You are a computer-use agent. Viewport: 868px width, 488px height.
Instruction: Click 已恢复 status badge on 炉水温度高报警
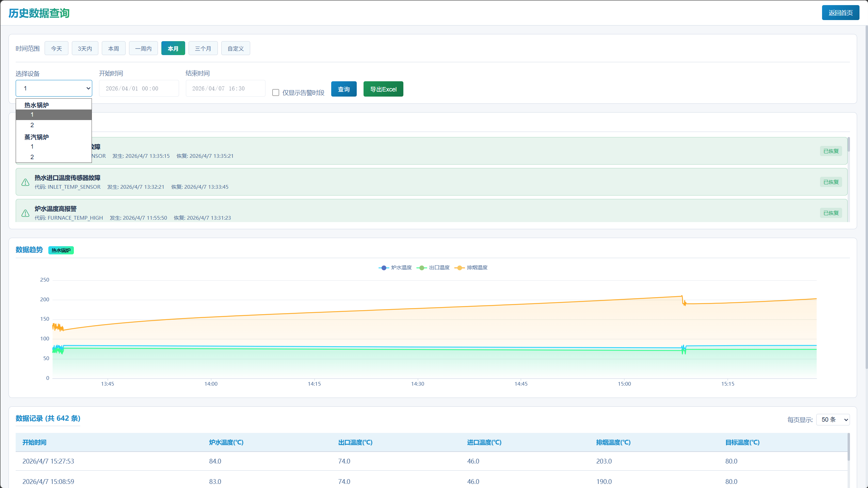coord(831,213)
